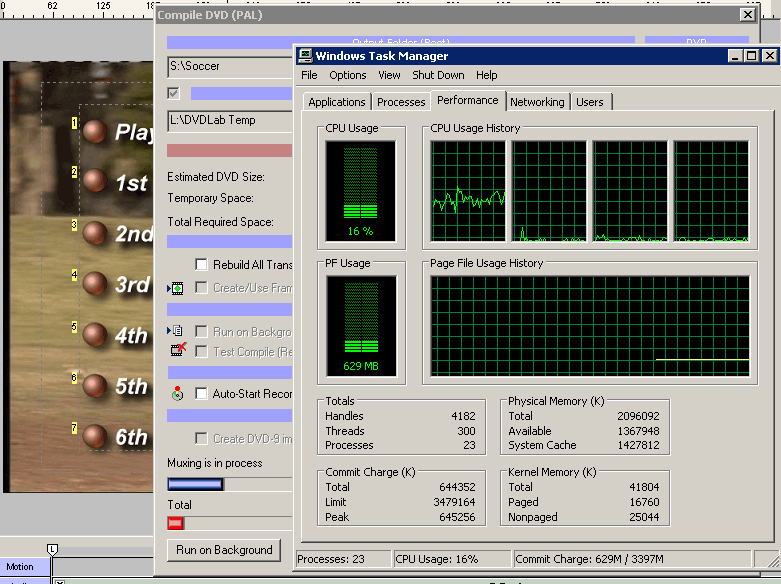The image size is (781, 584).
Task: Switch to the Processes tab
Action: 401,102
